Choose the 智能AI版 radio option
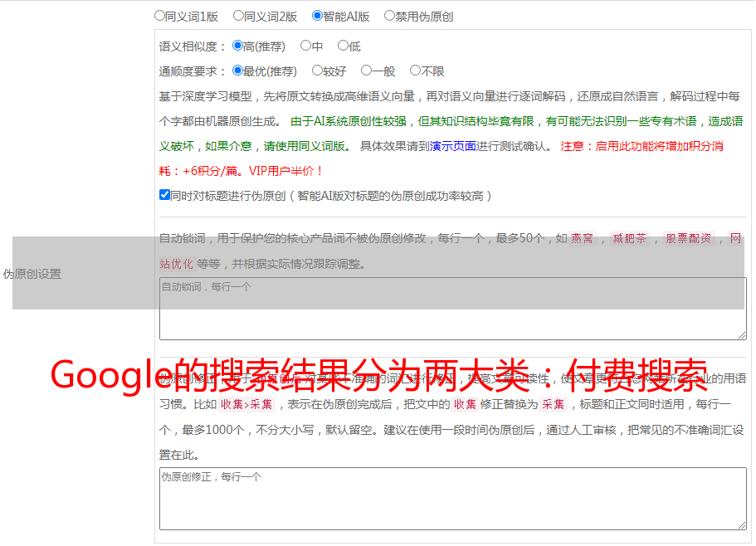This screenshot has width=756, height=546. tap(317, 16)
